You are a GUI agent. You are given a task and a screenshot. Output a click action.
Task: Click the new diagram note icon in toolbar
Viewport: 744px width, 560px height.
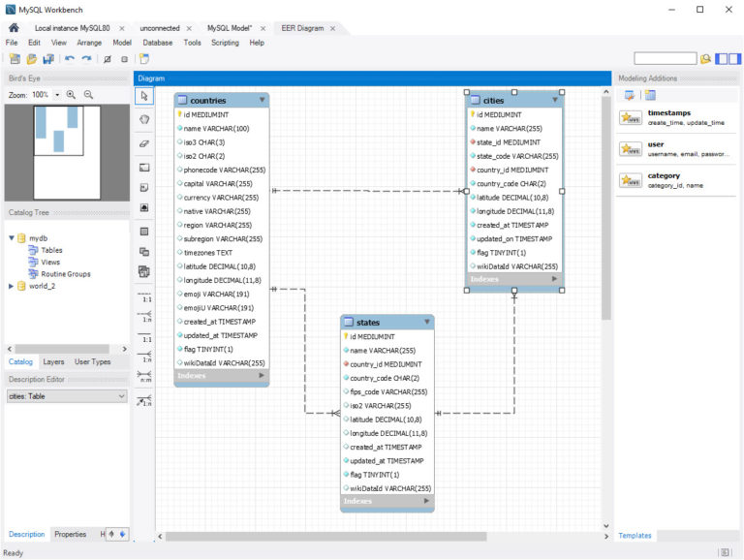coord(144,59)
